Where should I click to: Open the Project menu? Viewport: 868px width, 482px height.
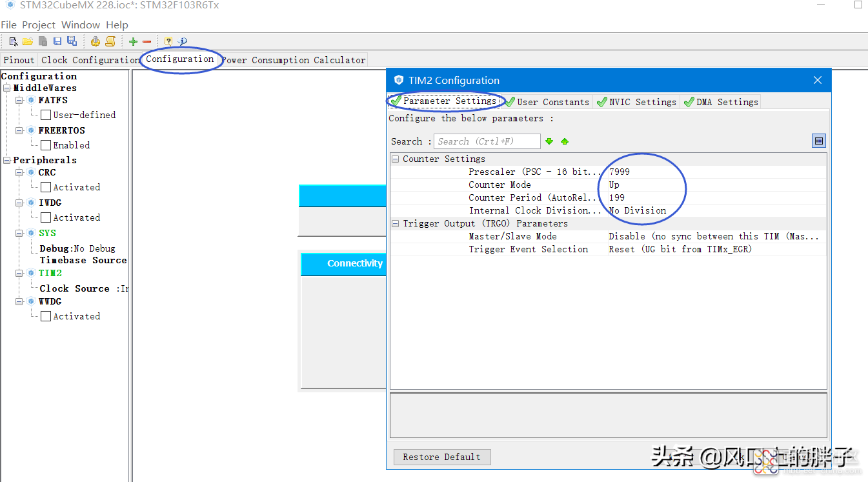tap(39, 25)
